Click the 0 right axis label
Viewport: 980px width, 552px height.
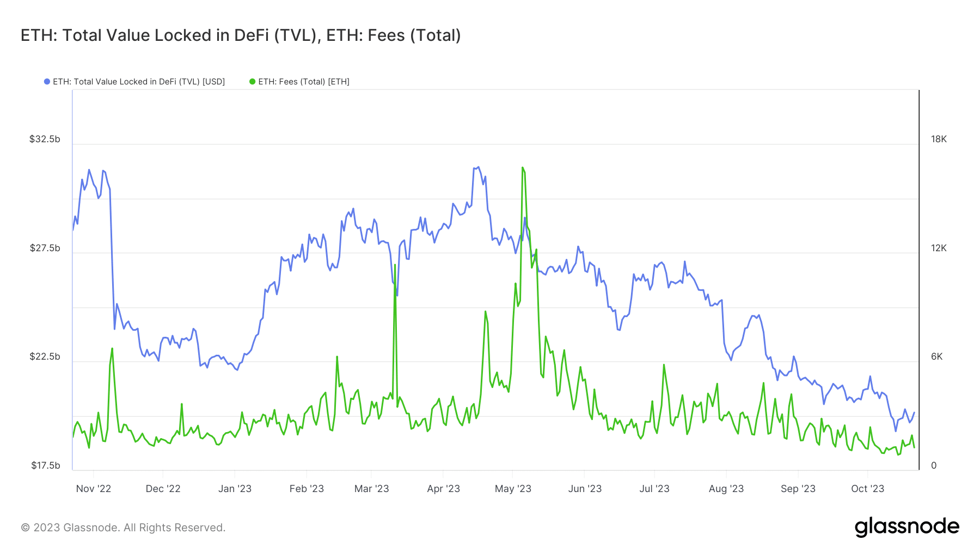click(934, 465)
